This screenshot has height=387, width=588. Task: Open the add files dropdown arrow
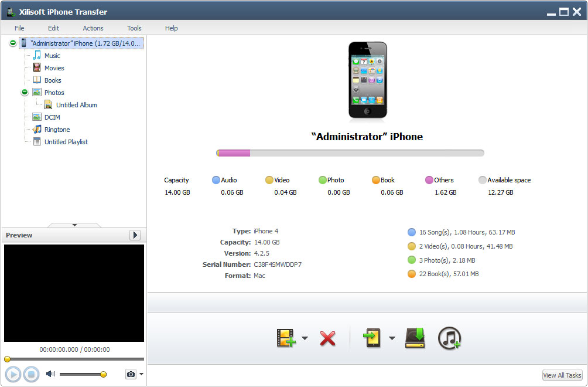(x=305, y=338)
